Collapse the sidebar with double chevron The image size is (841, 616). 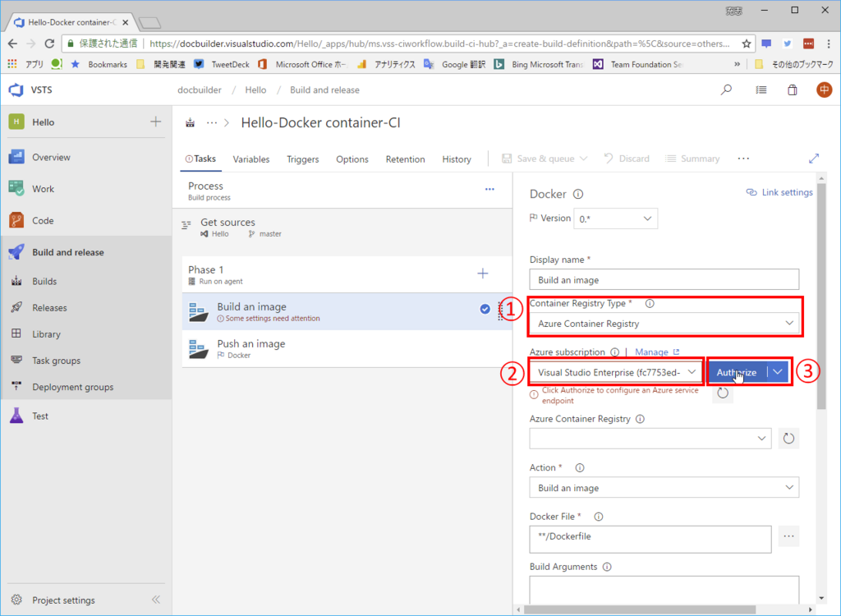tap(155, 600)
